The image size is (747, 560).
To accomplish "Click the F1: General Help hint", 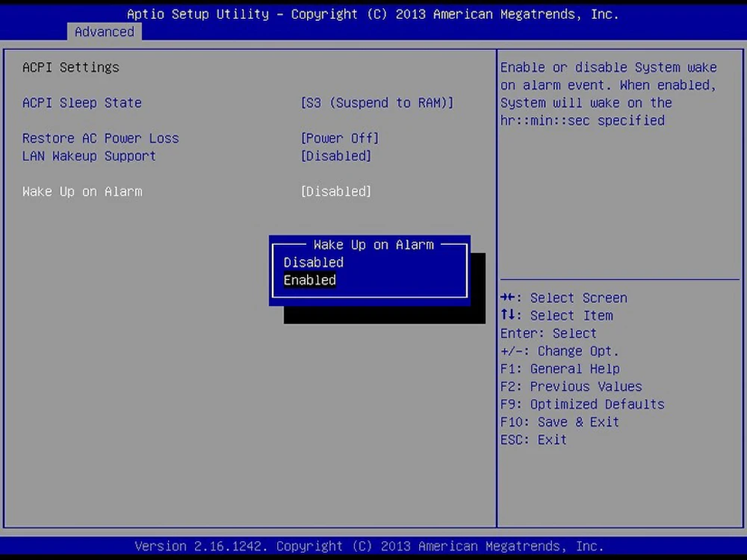I will coord(560,369).
